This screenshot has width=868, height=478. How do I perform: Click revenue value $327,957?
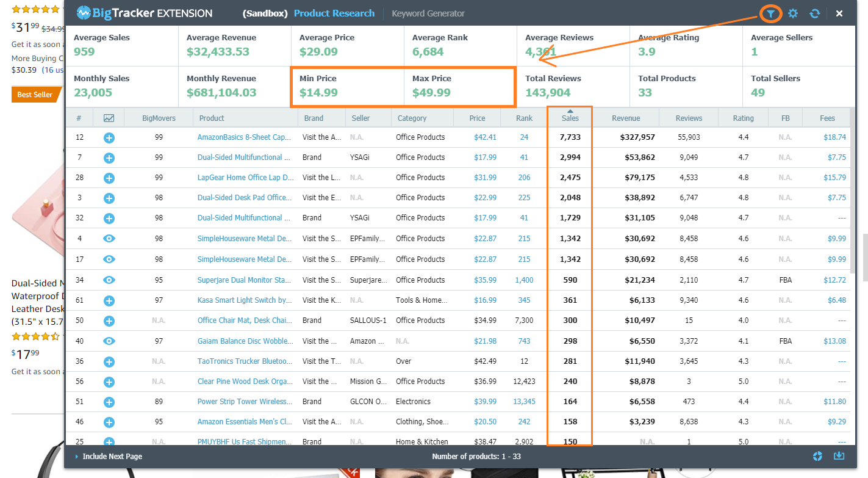(637, 137)
